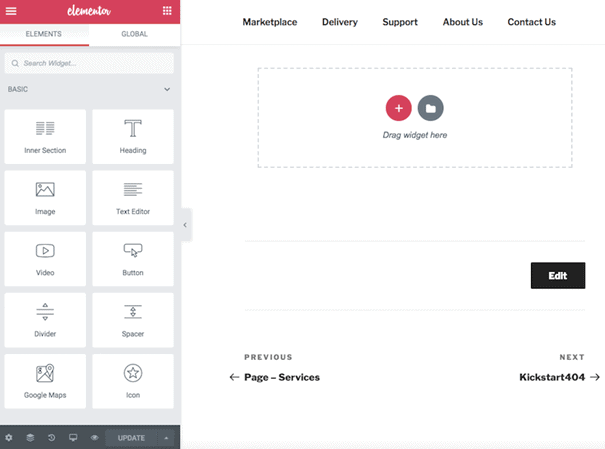Click the black Edit button

pos(558,275)
